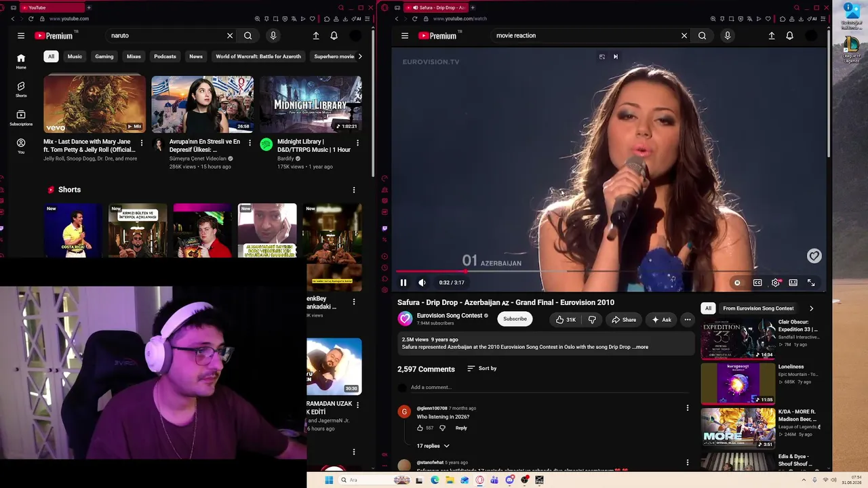The image size is (868, 488).
Task: Select the Gaming filter chip
Action: coord(104,57)
